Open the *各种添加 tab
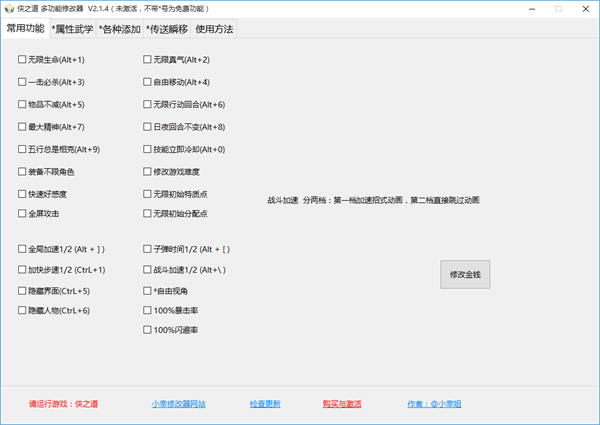This screenshot has height=425, width=600. (120, 29)
